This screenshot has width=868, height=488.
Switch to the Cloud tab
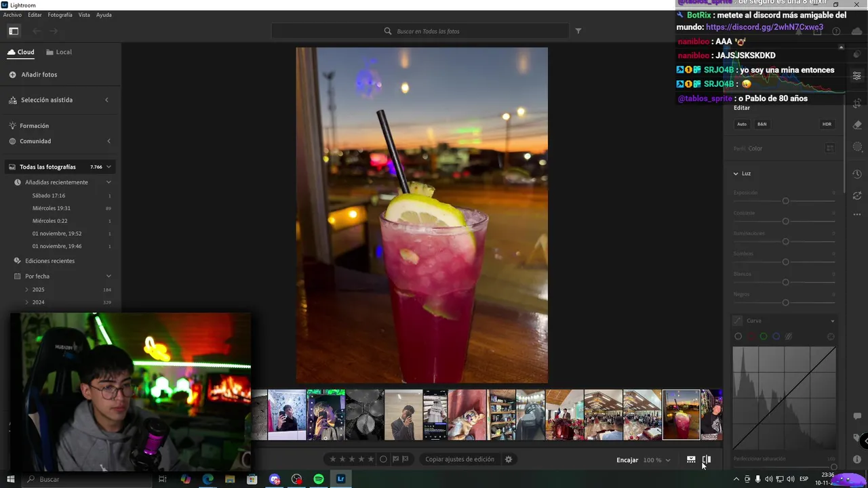(x=21, y=52)
